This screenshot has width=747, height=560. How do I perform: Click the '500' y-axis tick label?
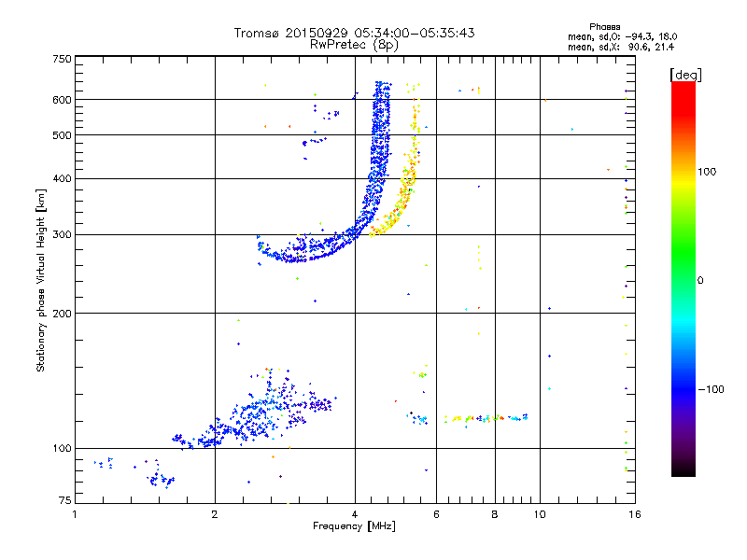click(62, 135)
